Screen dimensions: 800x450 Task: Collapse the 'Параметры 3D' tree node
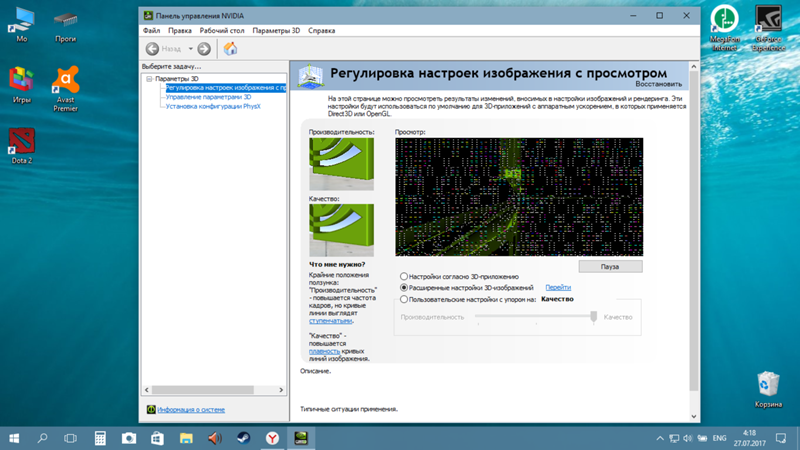click(149, 78)
